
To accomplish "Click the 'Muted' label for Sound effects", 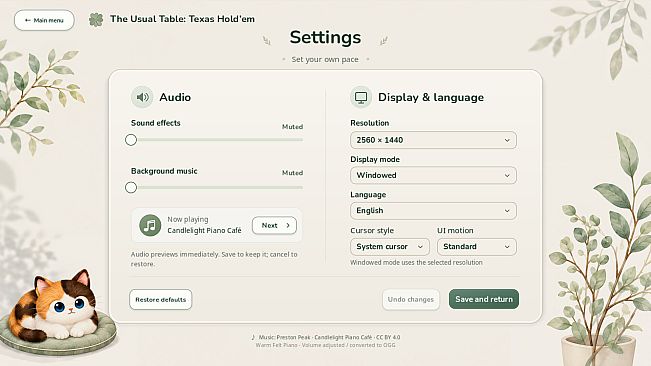I will (x=292, y=127).
